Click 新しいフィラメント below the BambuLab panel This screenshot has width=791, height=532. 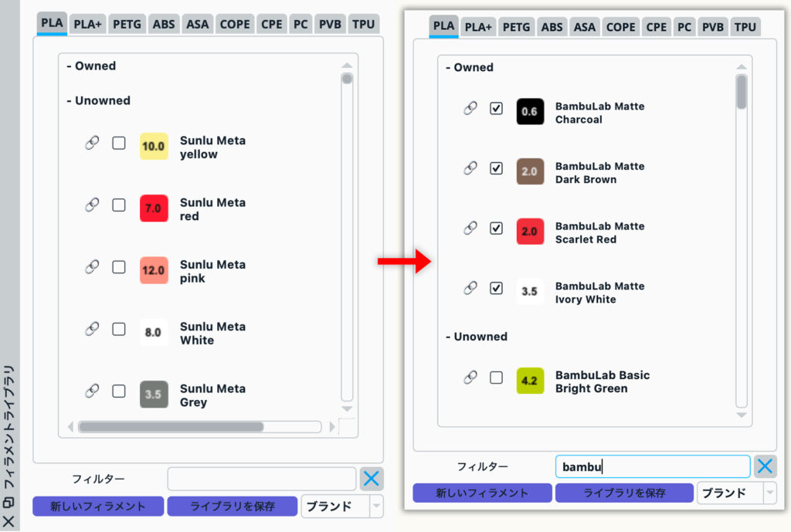coord(482,493)
